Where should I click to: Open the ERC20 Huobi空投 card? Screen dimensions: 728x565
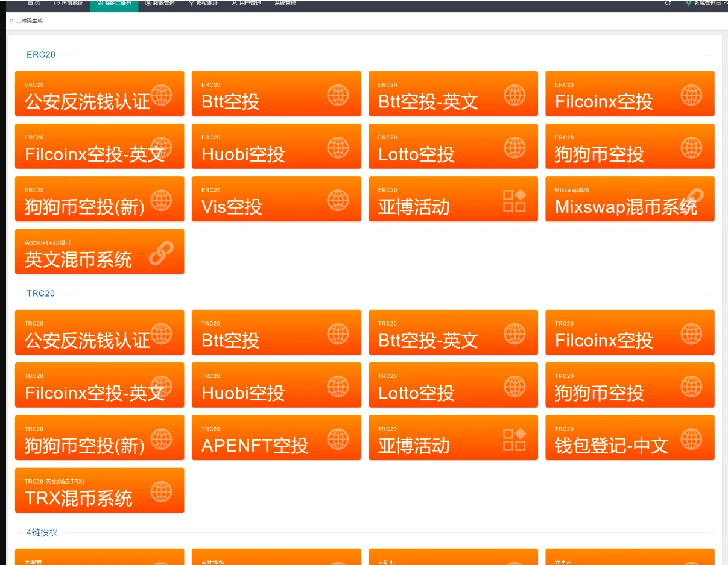(276, 147)
